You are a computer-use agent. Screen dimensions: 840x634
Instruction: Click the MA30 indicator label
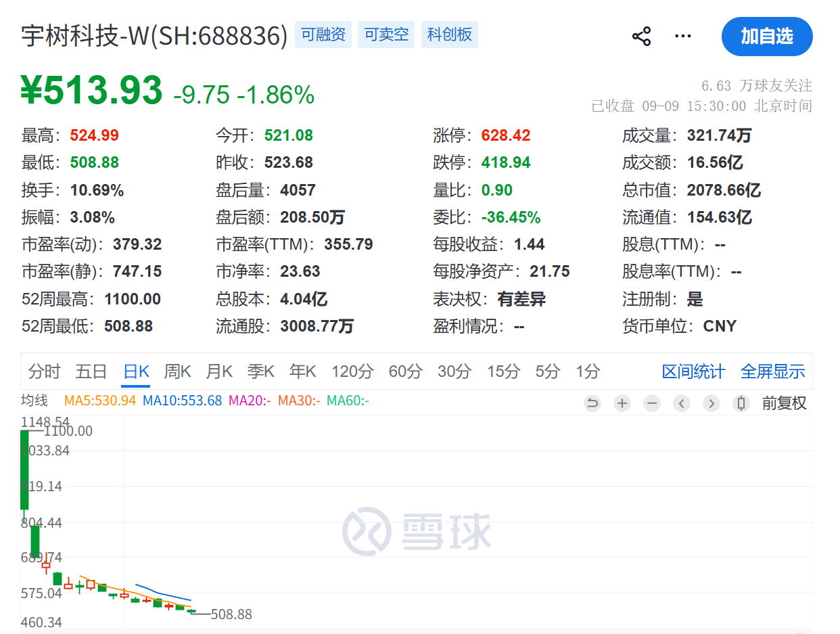click(299, 401)
